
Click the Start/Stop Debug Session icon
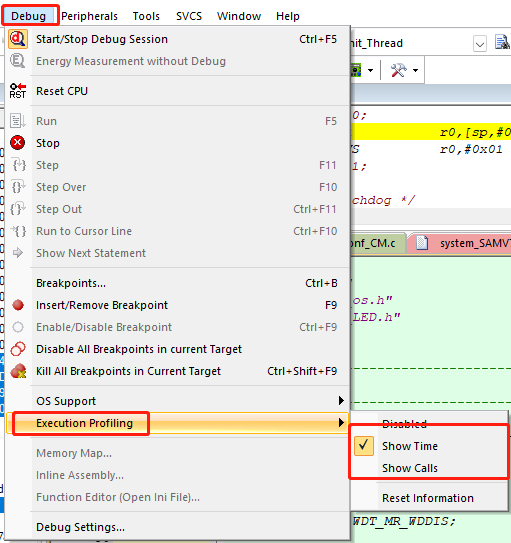(x=18, y=39)
